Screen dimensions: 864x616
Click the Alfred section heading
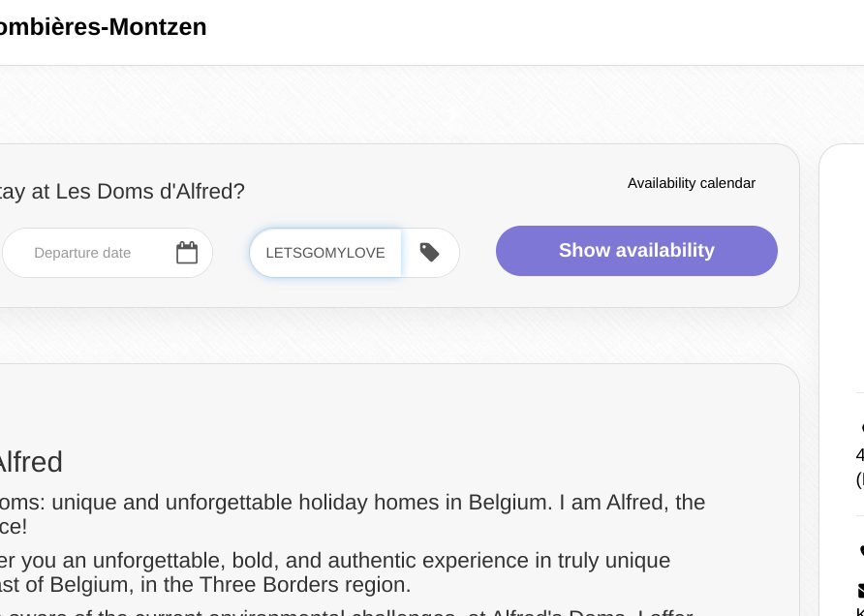tap(31, 462)
